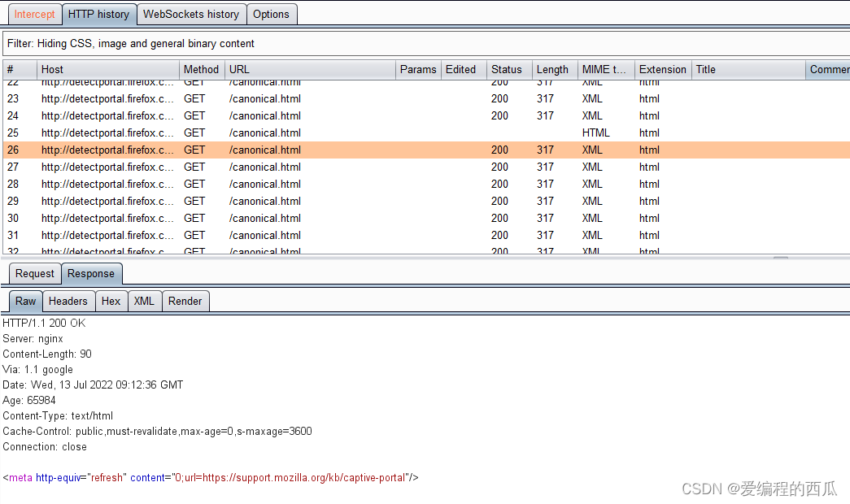
Task: Select history row number 28
Action: pos(426,185)
